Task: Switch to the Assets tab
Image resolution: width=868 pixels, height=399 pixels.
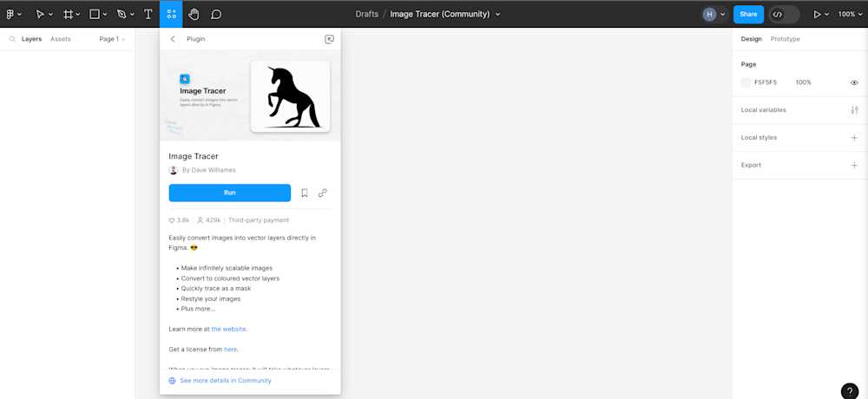Action: [61, 39]
